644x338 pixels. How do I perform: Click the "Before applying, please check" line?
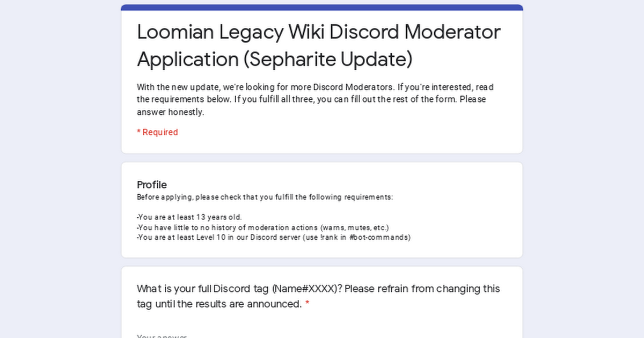tap(265, 197)
